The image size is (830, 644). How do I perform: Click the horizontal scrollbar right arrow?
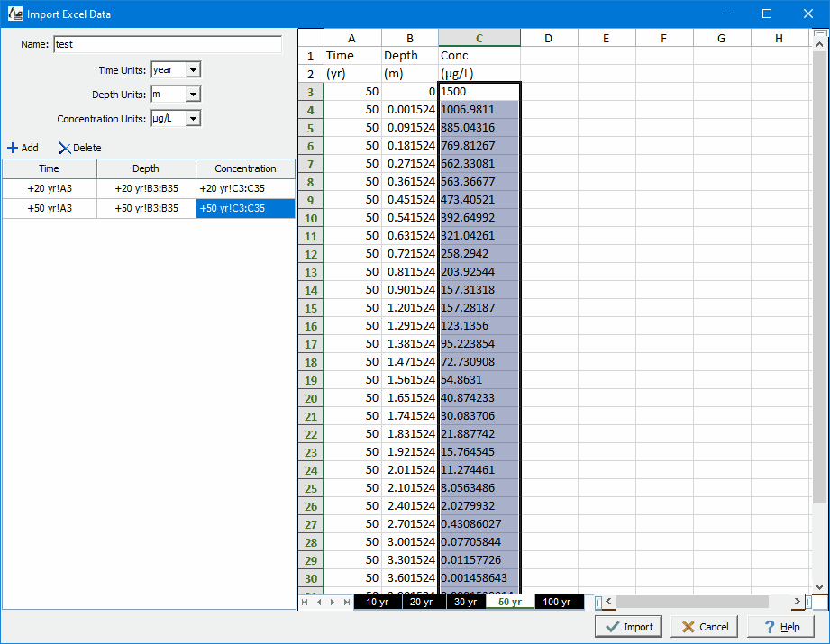click(x=797, y=602)
